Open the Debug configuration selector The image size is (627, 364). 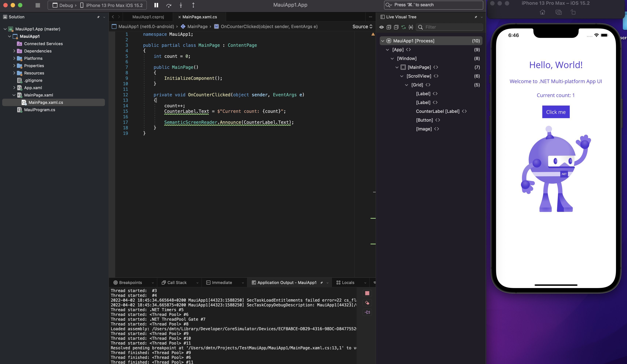(64, 5)
